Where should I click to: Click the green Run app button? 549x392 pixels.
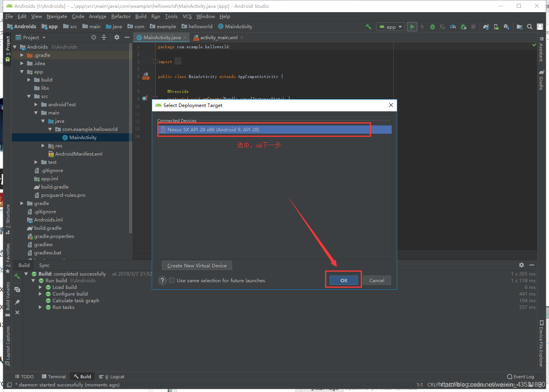click(412, 27)
